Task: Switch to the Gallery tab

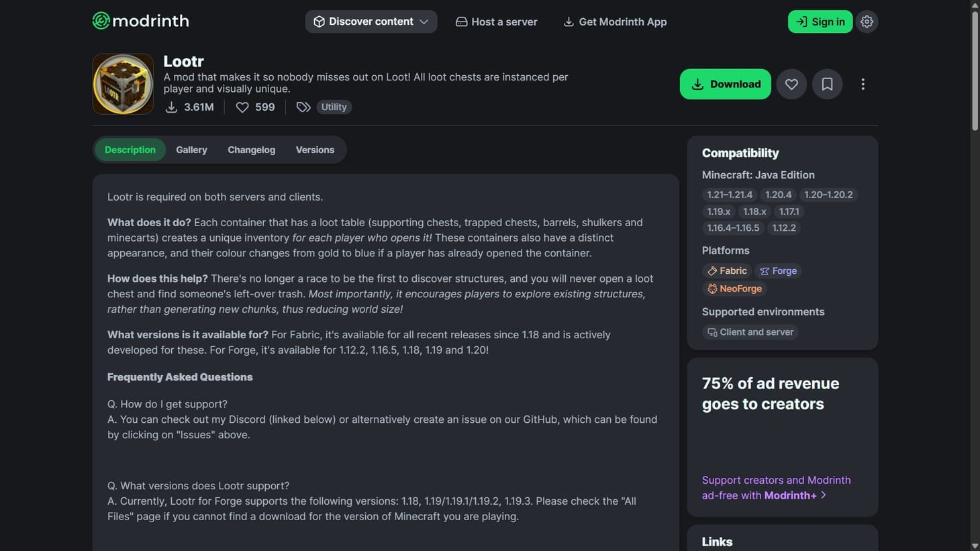Action: pos(191,149)
